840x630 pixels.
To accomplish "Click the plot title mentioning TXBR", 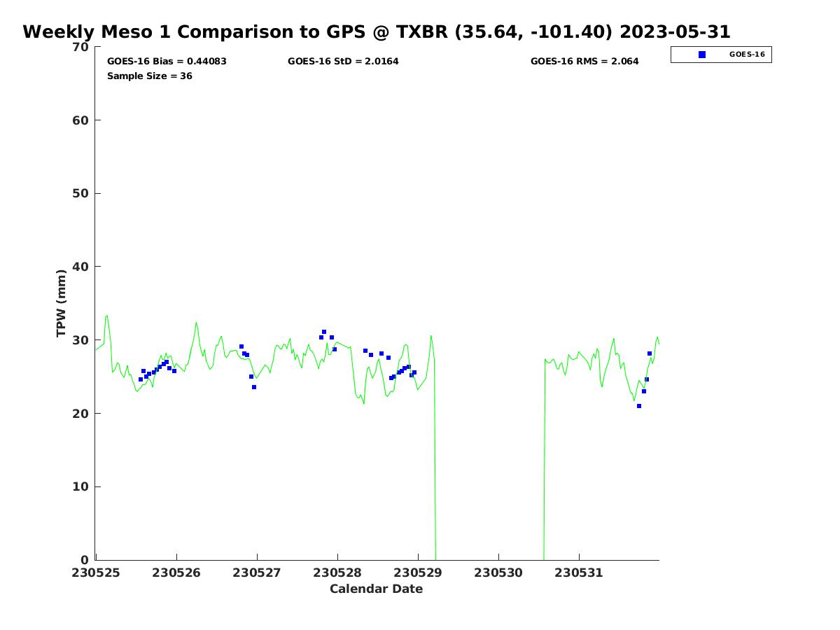I will pyautogui.click(x=377, y=31).
